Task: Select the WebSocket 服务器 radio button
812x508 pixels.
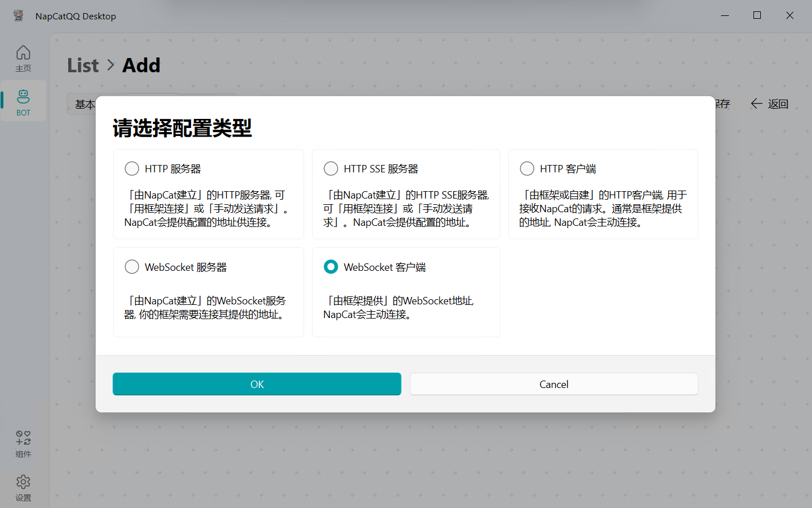Action: (x=132, y=267)
